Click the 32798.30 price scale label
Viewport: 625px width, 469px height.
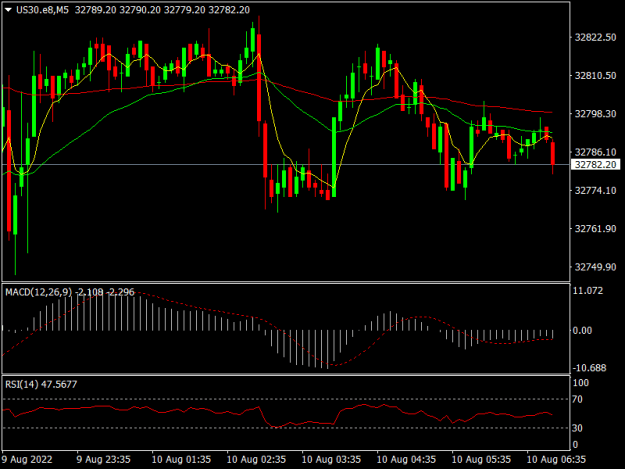(595, 114)
